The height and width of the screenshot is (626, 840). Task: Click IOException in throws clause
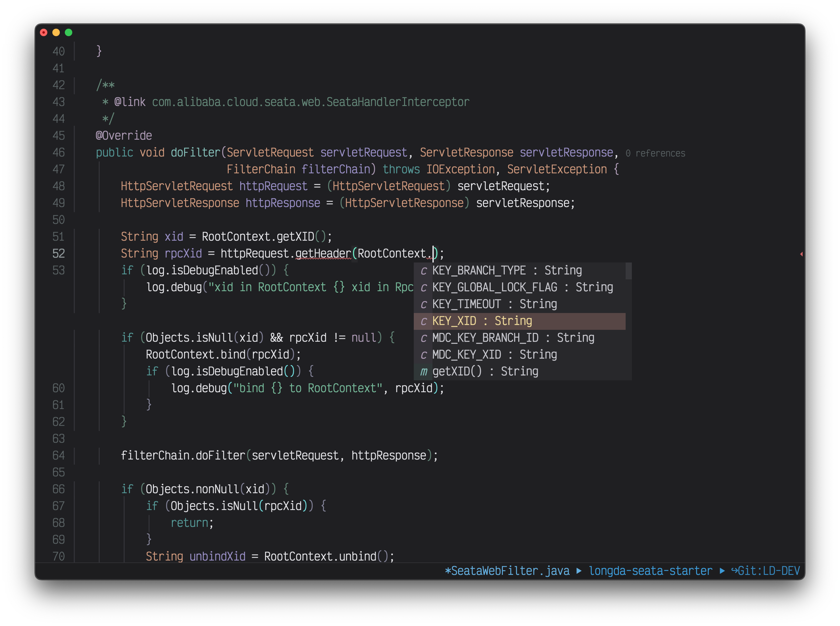461,169
